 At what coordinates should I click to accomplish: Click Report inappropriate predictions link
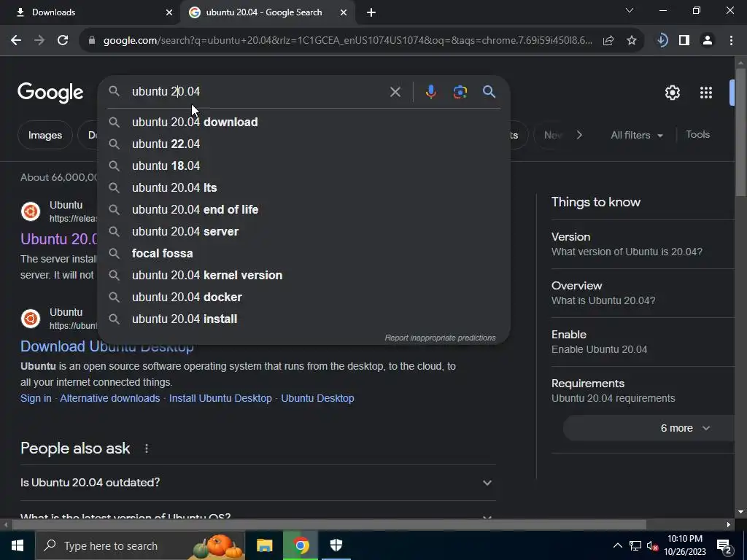(440, 338)
